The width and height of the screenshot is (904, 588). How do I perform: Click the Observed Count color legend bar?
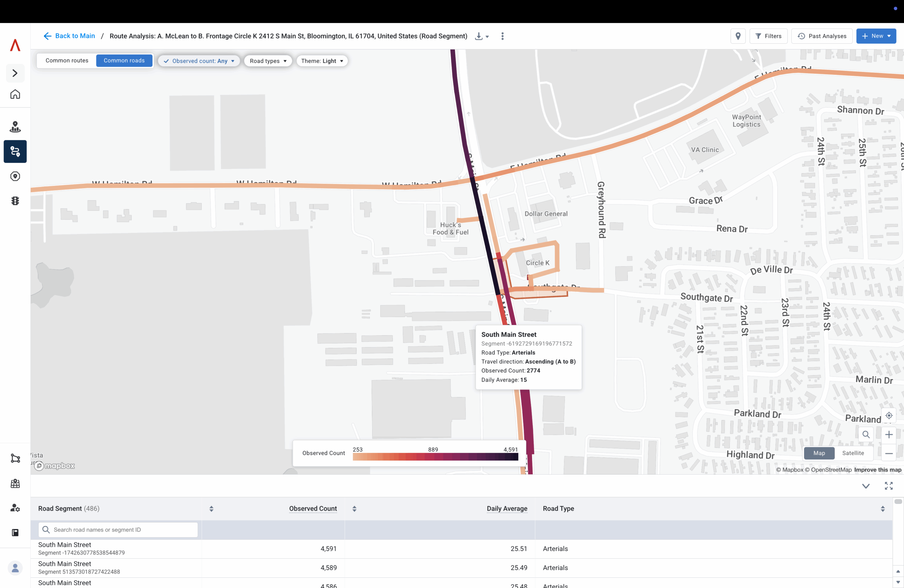point(435,457)
